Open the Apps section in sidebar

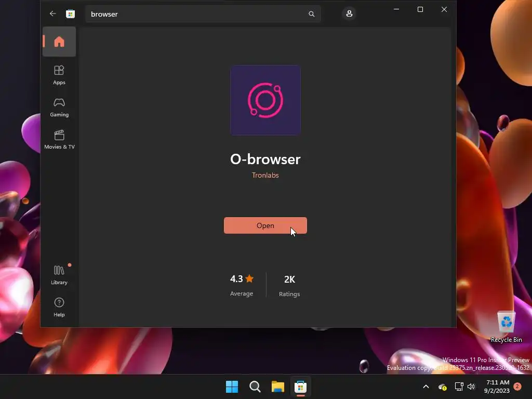point(59,75)
